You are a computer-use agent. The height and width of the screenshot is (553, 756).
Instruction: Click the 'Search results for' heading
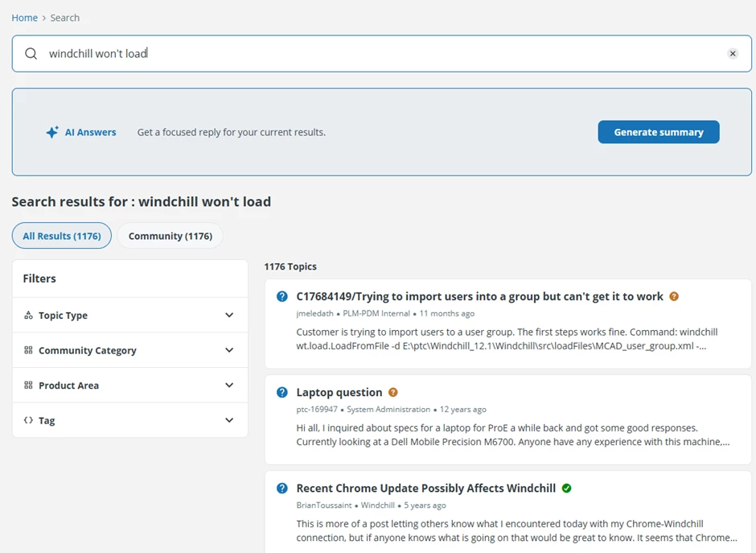(x=142, y=201)
